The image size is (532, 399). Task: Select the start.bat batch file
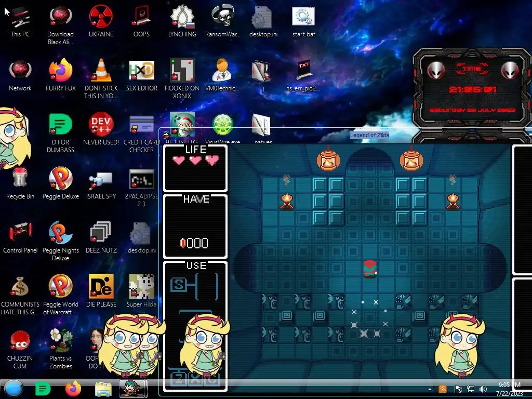click(x=303, y=21)
